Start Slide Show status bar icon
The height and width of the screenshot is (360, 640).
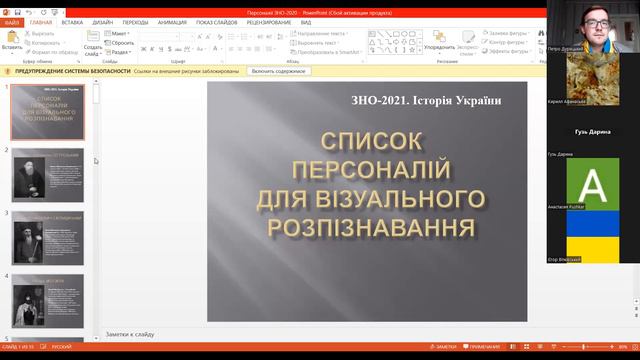[554, 347]
